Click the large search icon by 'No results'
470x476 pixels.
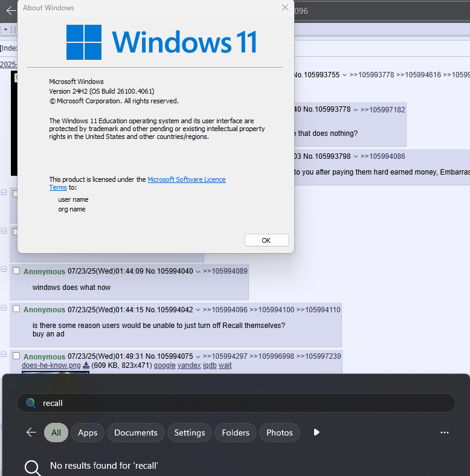(33, 468)
